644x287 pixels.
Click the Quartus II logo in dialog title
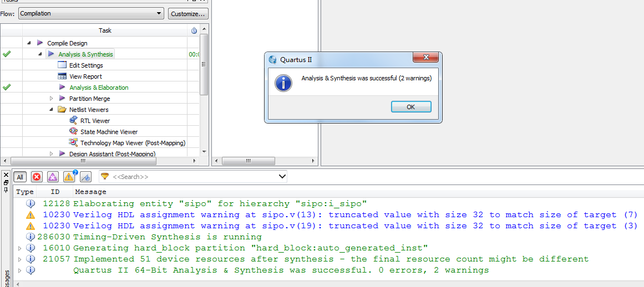[273, 59]
